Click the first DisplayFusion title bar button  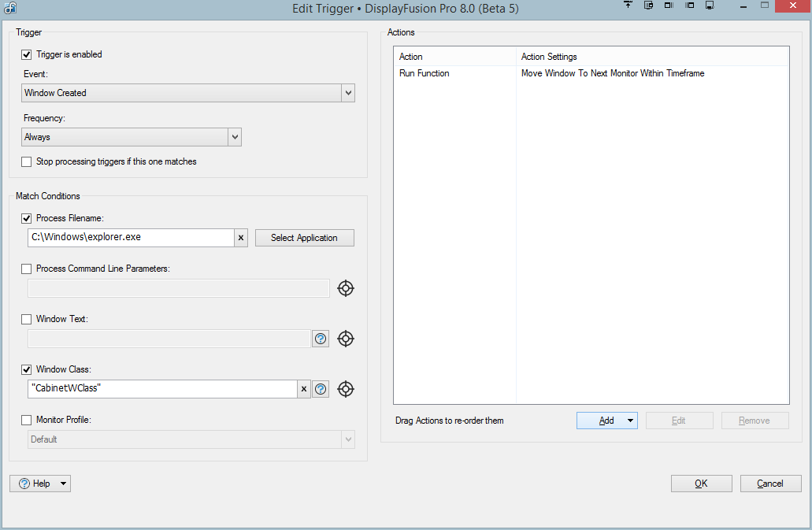point(628,6)
